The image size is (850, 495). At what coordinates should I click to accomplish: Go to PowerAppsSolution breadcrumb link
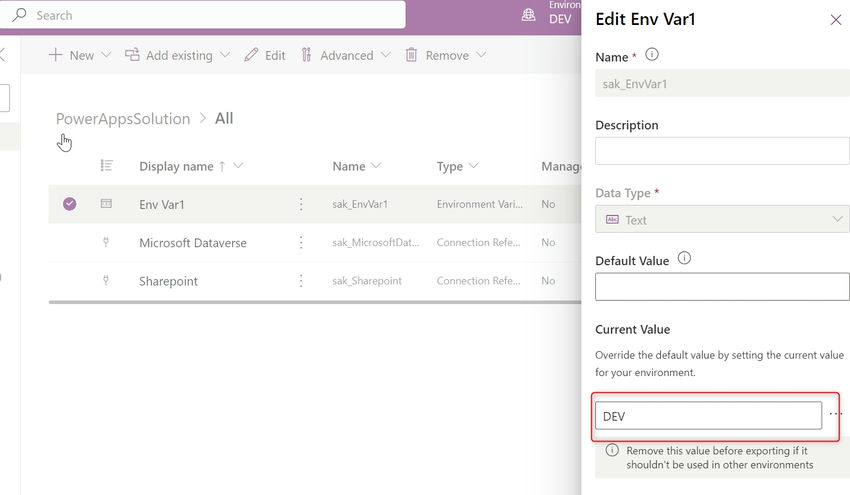point(123,119)
